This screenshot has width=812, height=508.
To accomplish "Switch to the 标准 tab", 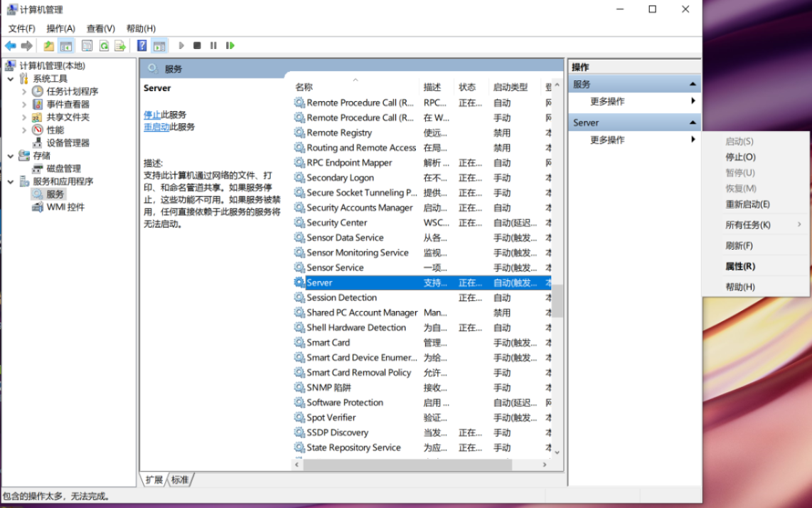I will click(x=181, y=480).
